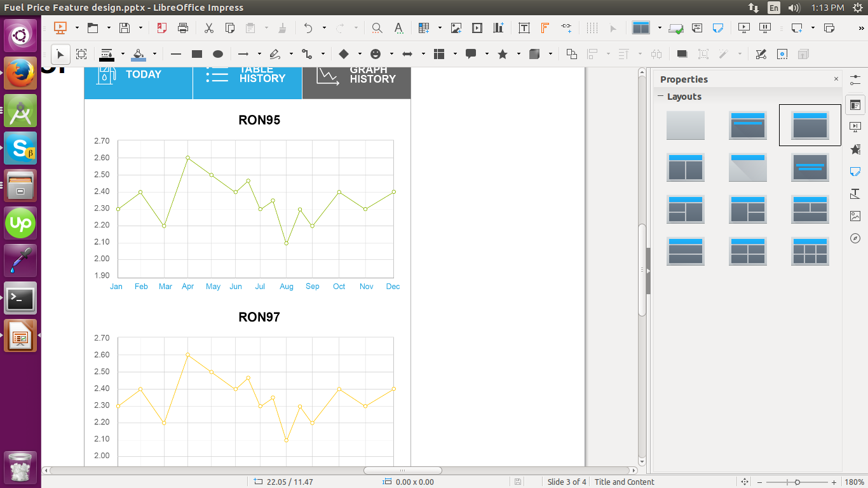
Task: Undo the last action
Action: point(308,28)
